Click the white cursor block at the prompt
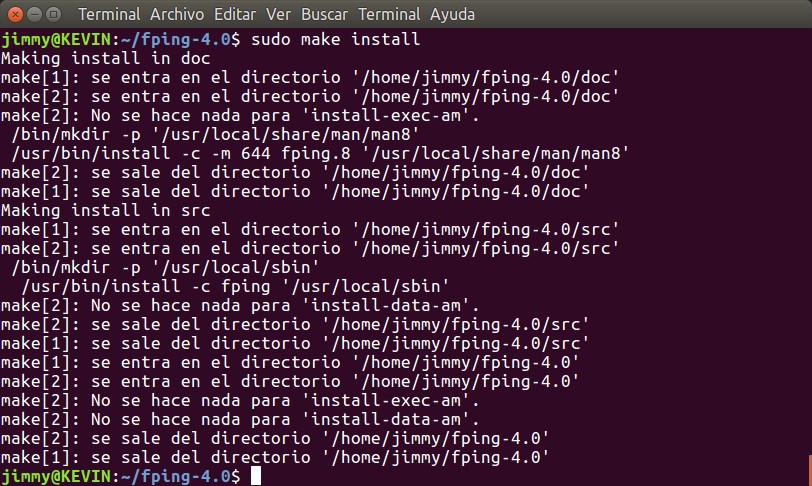 [256, 476]
